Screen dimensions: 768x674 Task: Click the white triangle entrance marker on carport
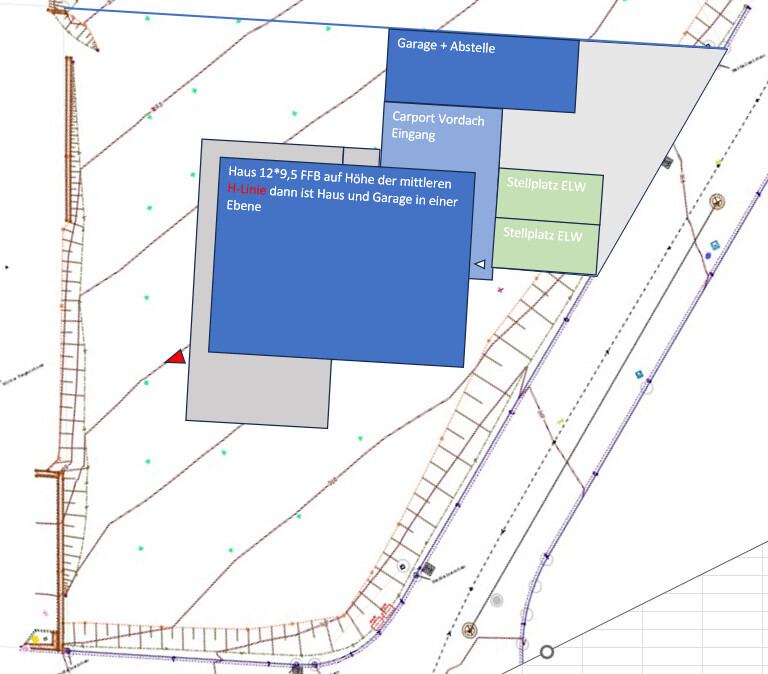click(x=480, y=264)
